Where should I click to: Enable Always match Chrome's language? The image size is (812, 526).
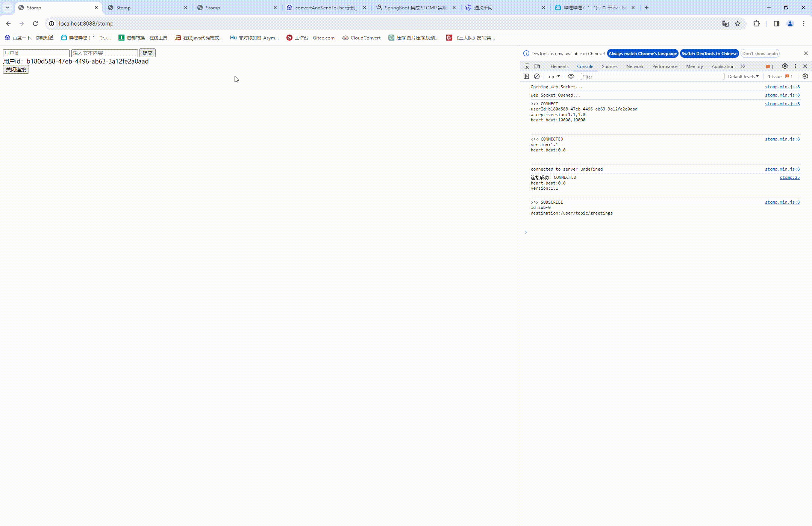point(643,53)
